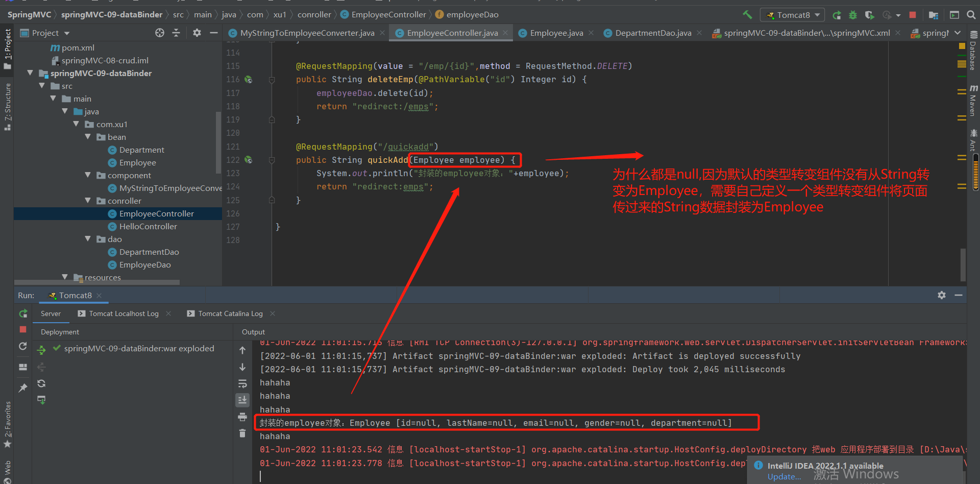Click the up arrow in Output toolbar
Screen dimensions: 980x484
point(242,350)
